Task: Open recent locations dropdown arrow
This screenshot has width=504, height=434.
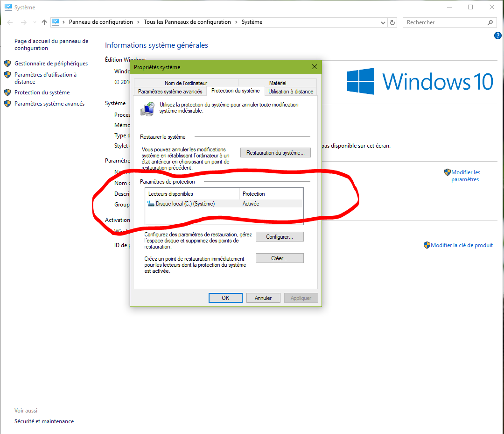Action: [35, 22]
